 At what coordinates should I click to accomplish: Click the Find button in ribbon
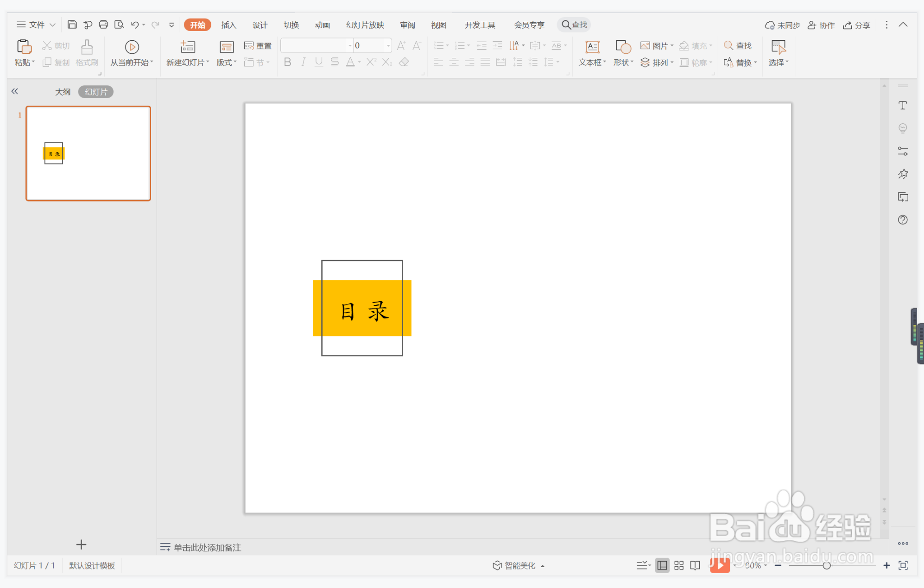pyautogui.click(x=738, y=45)
